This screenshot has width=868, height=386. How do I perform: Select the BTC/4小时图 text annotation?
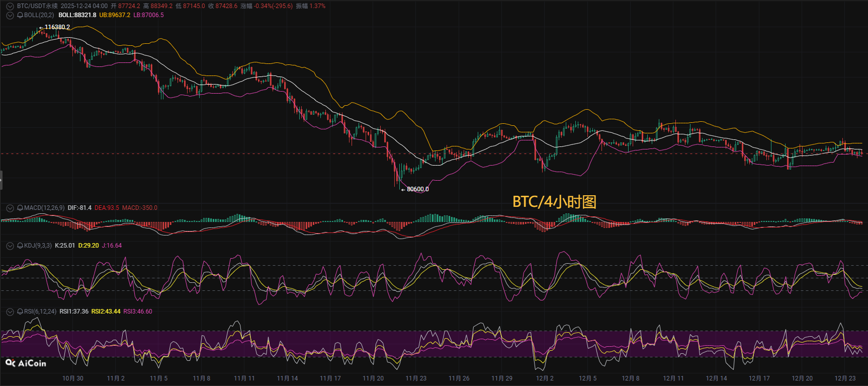point(554,202)
